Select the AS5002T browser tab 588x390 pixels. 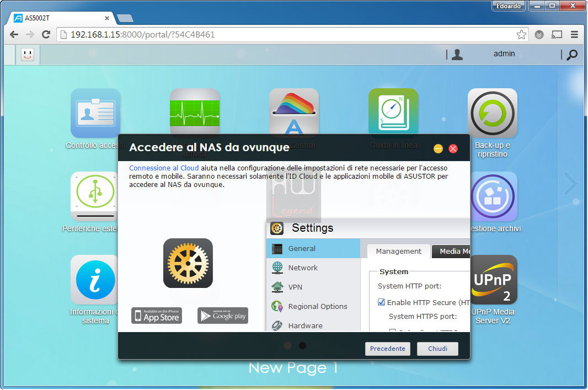click(x=62, y=18)
